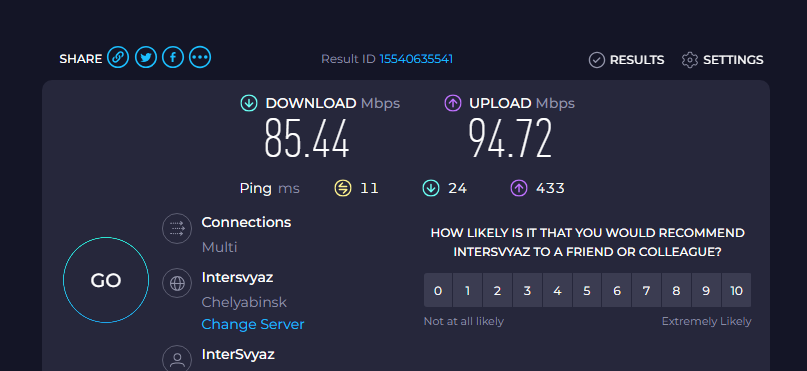Select rating 5 on recommendation scale
This screenshot has height=371, width=807.
[x=587, y=290]
